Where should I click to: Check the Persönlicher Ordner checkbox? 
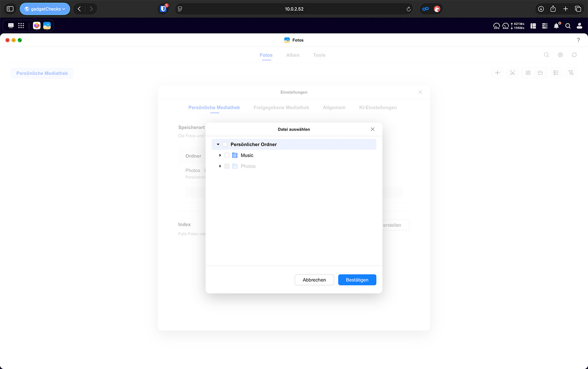225,144
